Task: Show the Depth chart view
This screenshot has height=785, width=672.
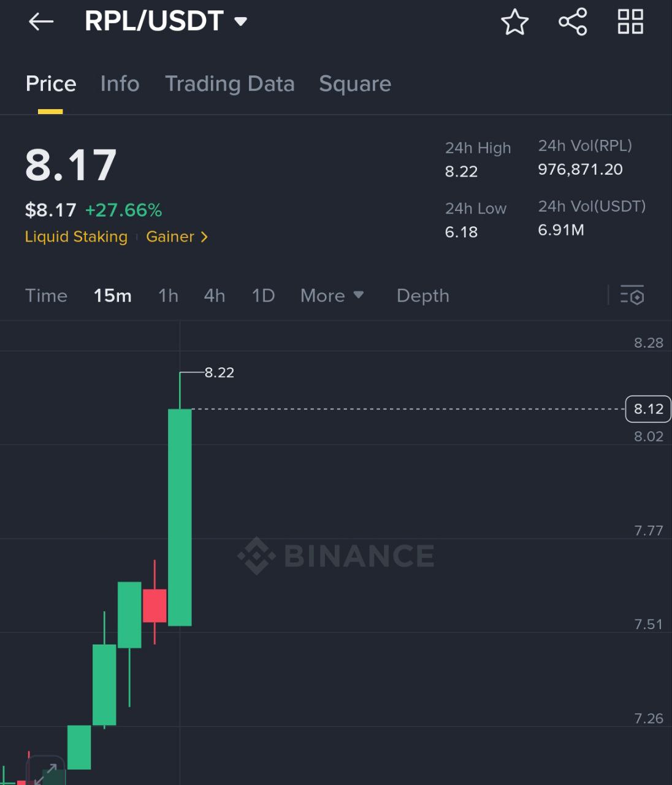Action: pyautogui.click(x=423, y=296)
